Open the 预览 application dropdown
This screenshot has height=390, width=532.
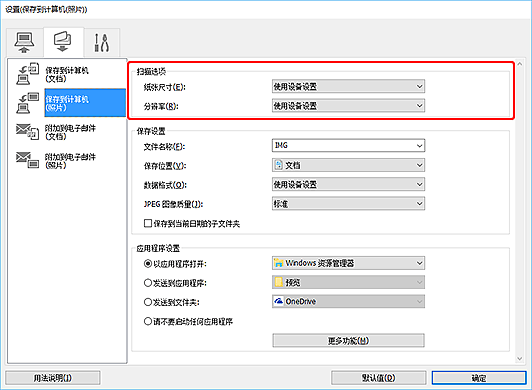pyautogui.click(x=348, y=282)
